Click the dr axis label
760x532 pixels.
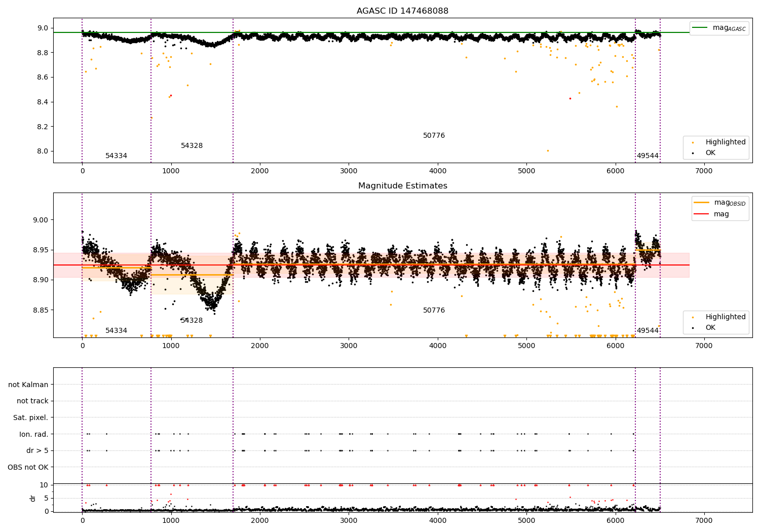(33, 498)
